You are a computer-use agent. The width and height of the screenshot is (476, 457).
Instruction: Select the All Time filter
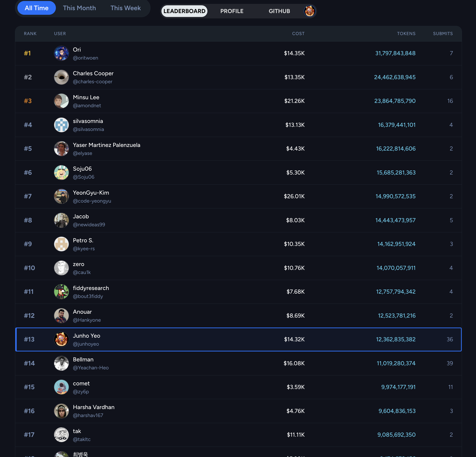(x=37, y=8)
